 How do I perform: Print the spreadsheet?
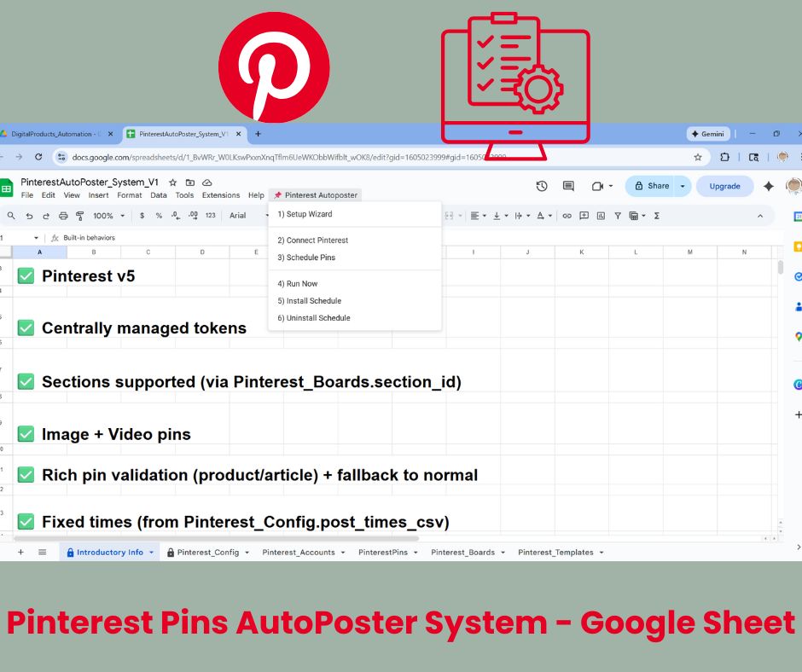[63, 216]
